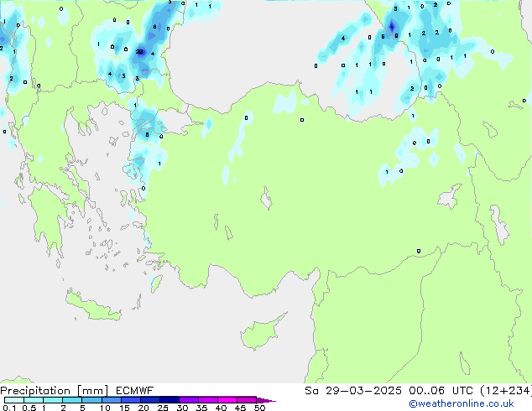
Task: Click the island of Crete on the map
Action: (92, 307)
